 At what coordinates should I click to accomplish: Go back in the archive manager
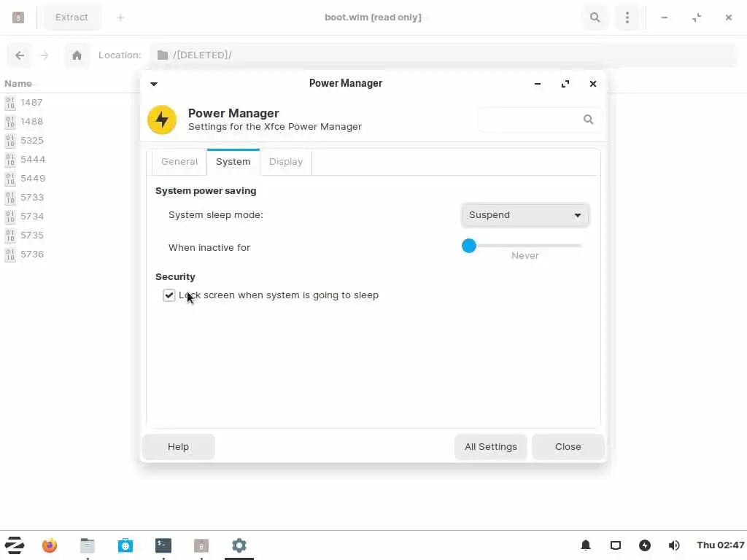tap(20, 55)
